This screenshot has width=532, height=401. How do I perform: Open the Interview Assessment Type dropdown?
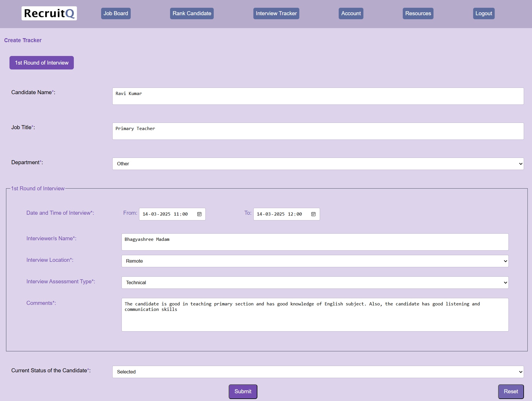315,282
